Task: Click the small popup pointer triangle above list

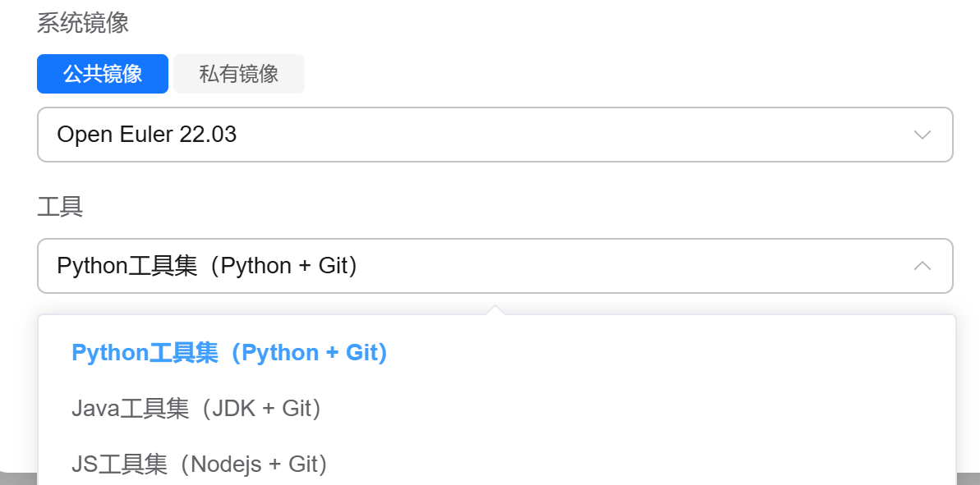Action: tap(495, 310)
